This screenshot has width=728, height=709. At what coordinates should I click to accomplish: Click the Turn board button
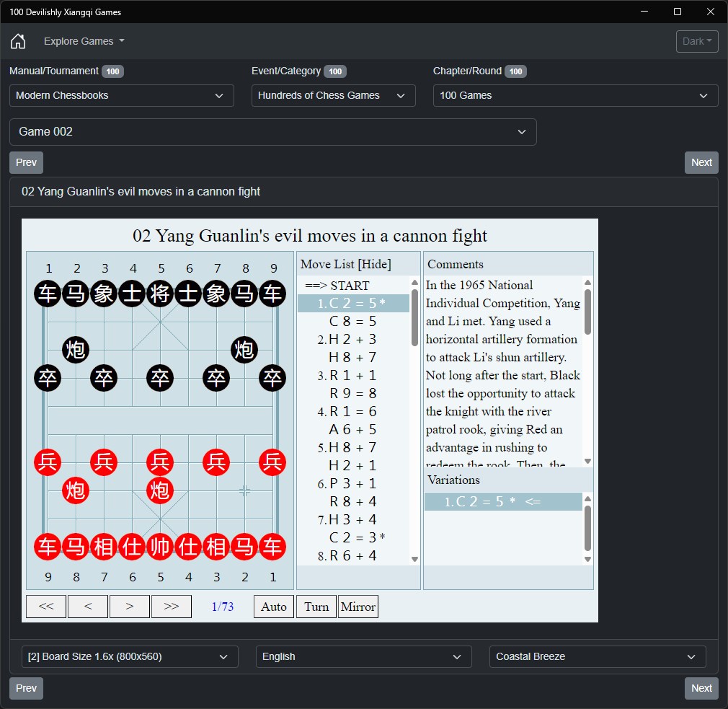316,607
